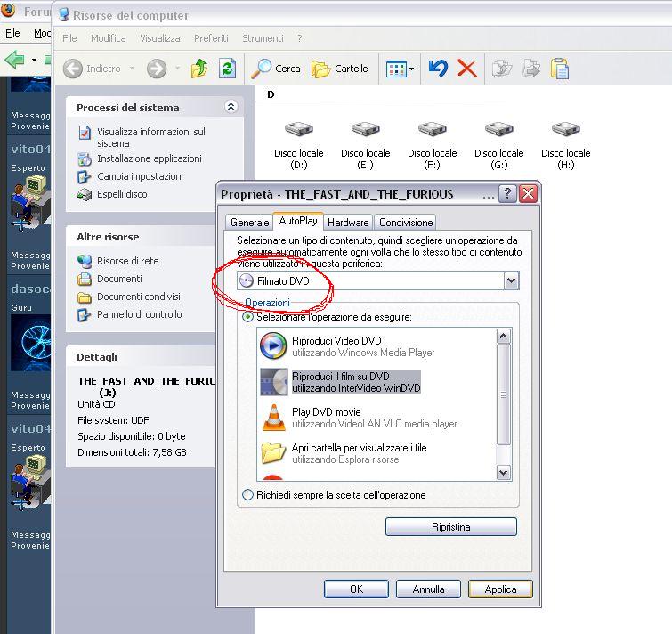Click the Dettagli panel header
The image size is (672, 634).
pyautogui.click(x=141, y=357)
